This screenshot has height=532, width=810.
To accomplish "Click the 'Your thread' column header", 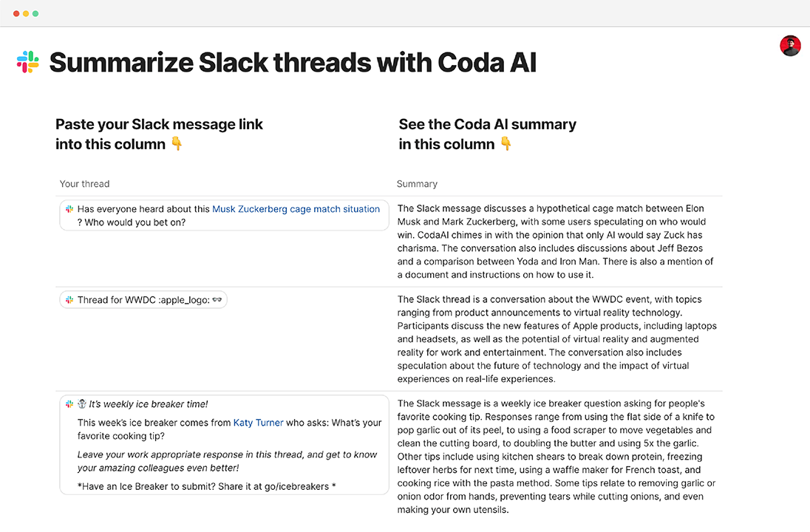I will tap(85, 184).
